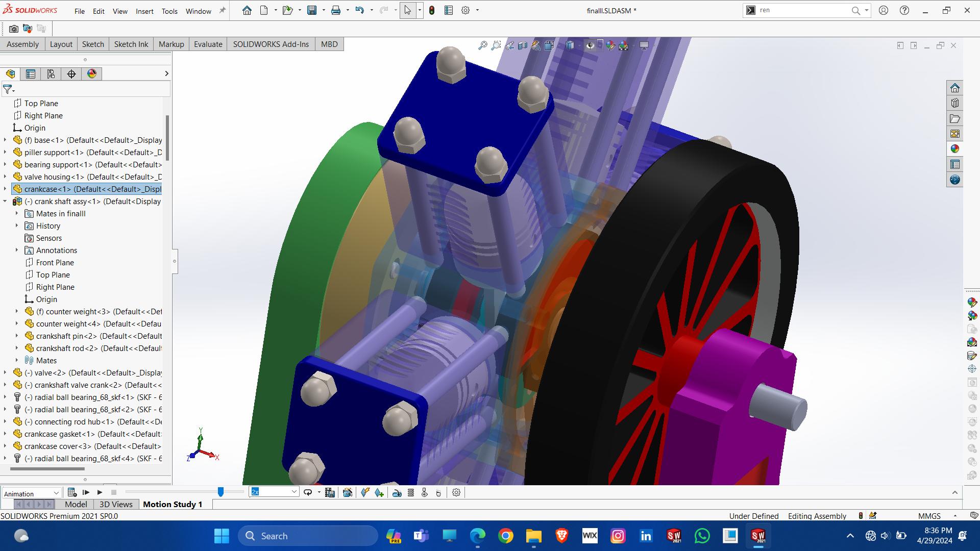Click Play in motion study
This screenshot has height=551, width=980.
[100, 492]
